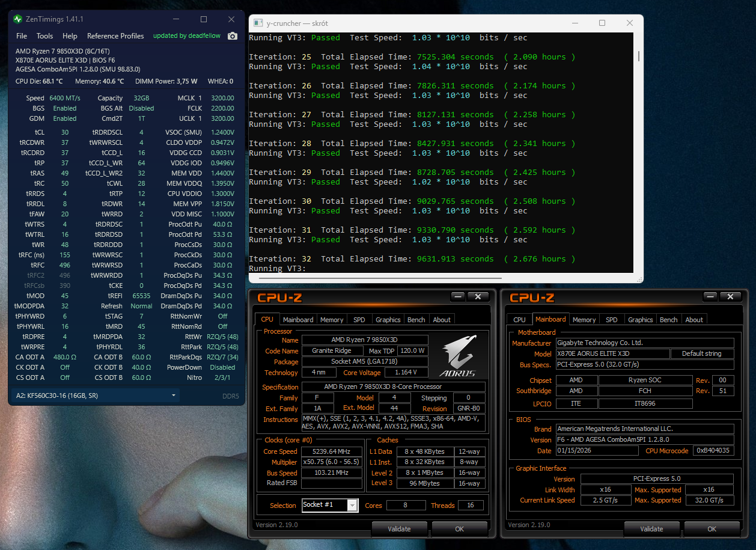Click the LPCIO model IT8696 field
This screenshot has width=756, height=550.
[x=645, y=403]
